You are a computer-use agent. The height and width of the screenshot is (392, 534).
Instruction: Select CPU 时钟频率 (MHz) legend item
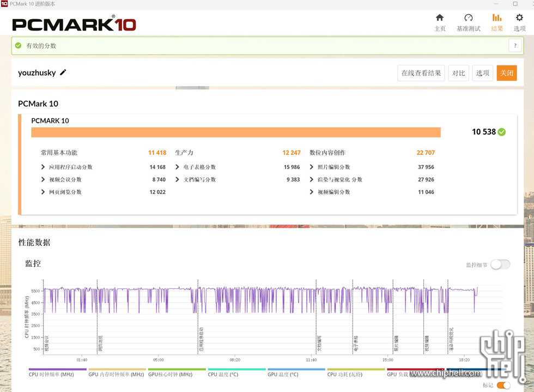point(58,373)
